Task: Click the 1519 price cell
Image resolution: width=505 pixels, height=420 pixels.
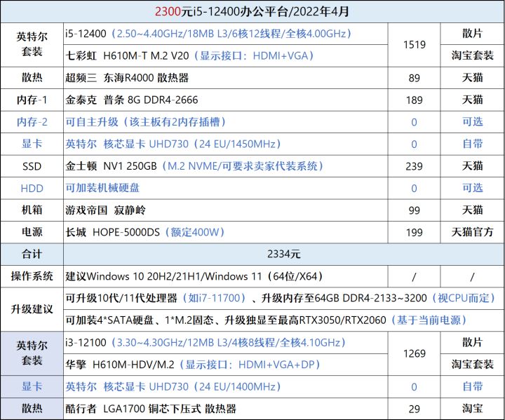Action: coord(415,45)
